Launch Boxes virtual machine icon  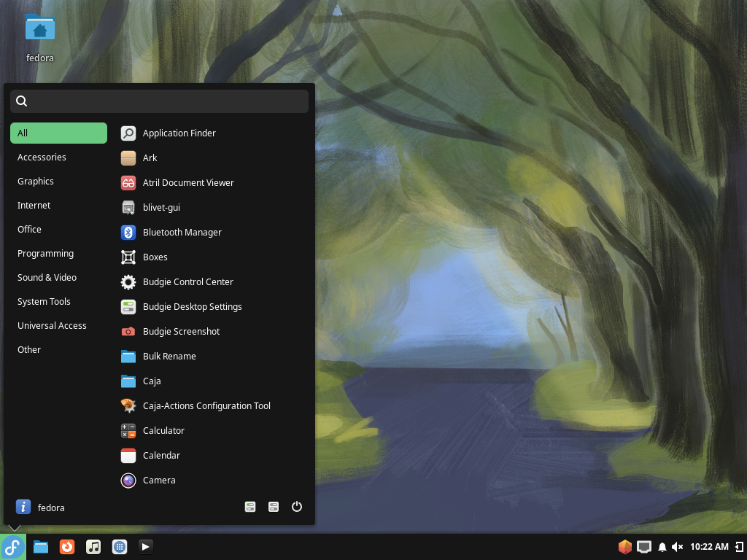(x=128, y=257)
